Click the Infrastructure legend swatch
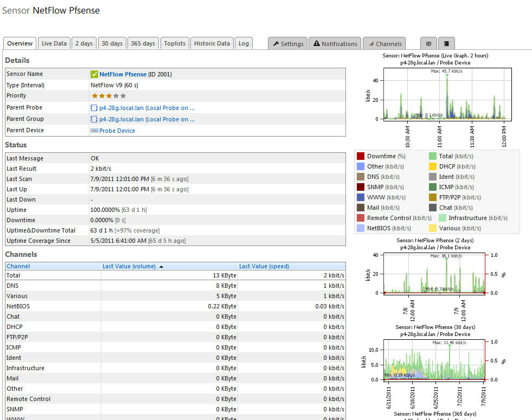The image size is (532, 420). tap(443, 218)
